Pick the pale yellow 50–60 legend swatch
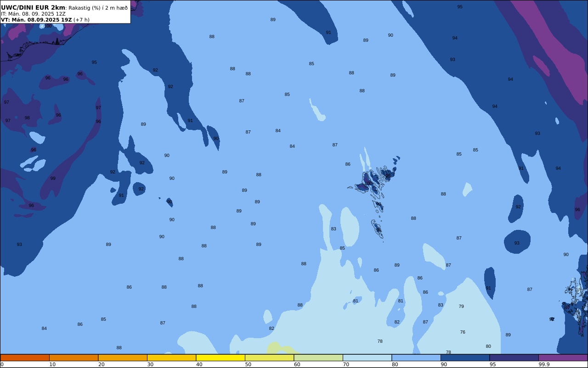Viewport: 588px width, 368px height. (269, 357)
